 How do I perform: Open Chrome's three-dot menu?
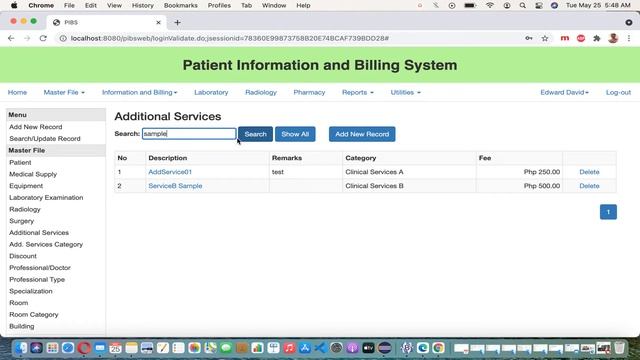(629, 38)
